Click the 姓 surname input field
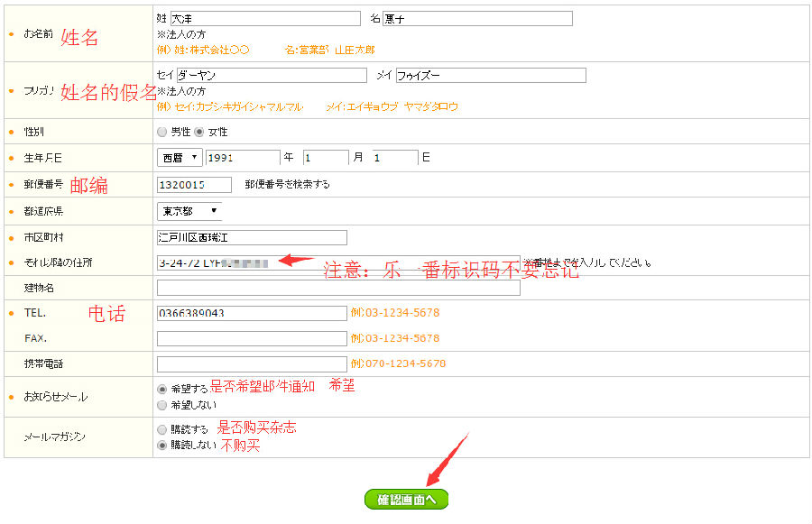Screen dimensions: 812x524 (x=264, y=18)
